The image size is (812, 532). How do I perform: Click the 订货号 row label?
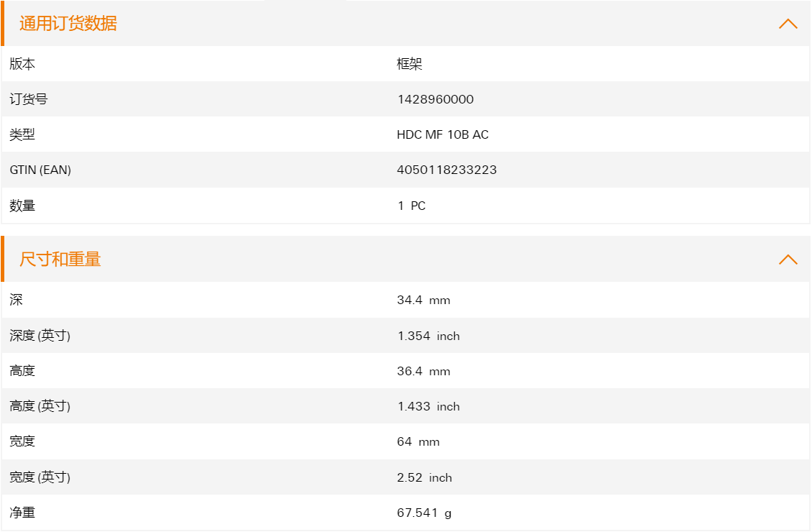pos(29,99)
